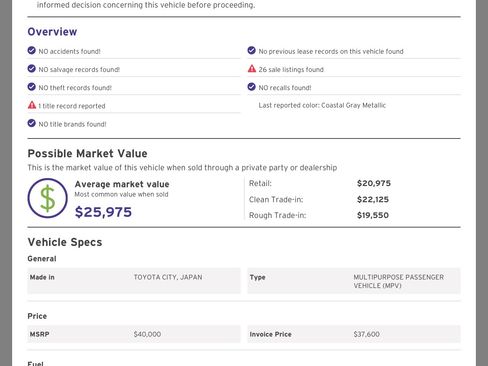The width and height of the screenshot is (488, 366).
Task: Click the 'Average market value' label
Action: (122, 184)
